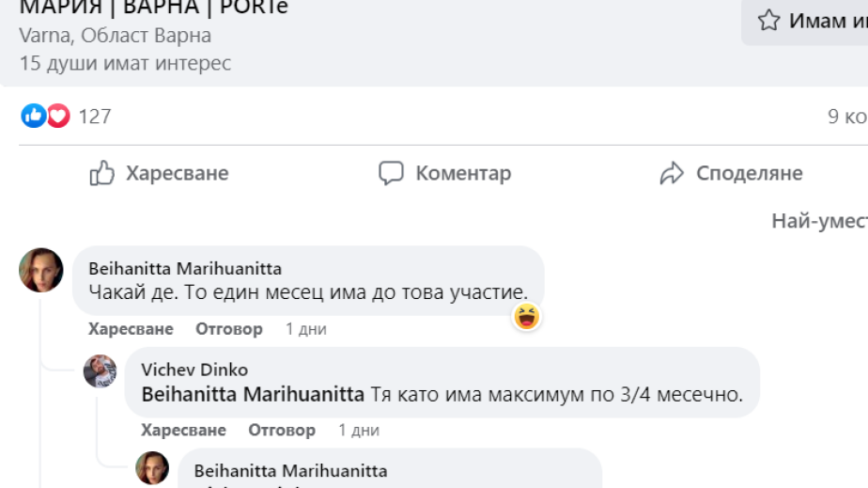This screenshot has width=868, height=488.
Task: Like the first comment via Харесване
Action: coord(131,329)
